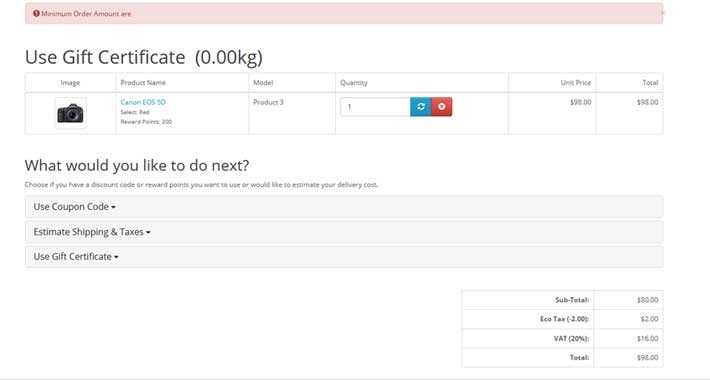Select the Product 3 model cell
Screen dimensions: 710x380
click(268, 102)
